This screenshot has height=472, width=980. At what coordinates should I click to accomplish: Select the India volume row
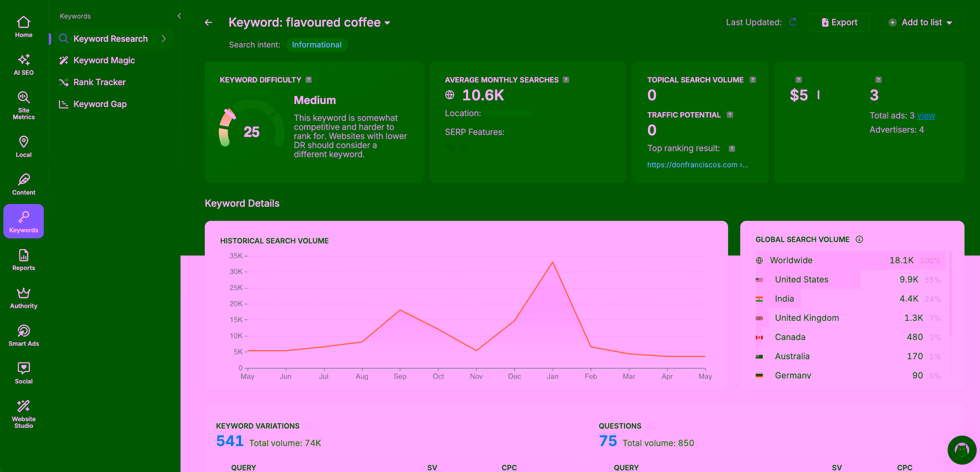(x=851, y=299)
